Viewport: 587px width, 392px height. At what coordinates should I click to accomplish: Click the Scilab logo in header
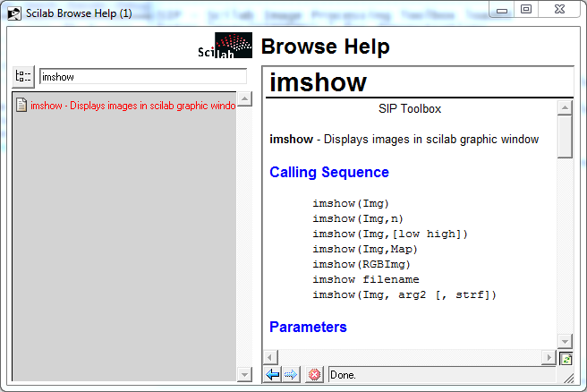[x=225, y=46]
